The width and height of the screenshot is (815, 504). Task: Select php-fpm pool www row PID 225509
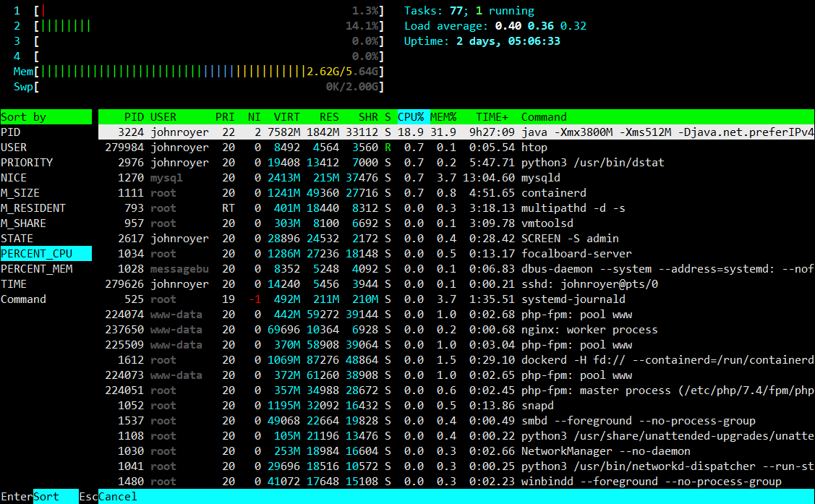[456, 344]
